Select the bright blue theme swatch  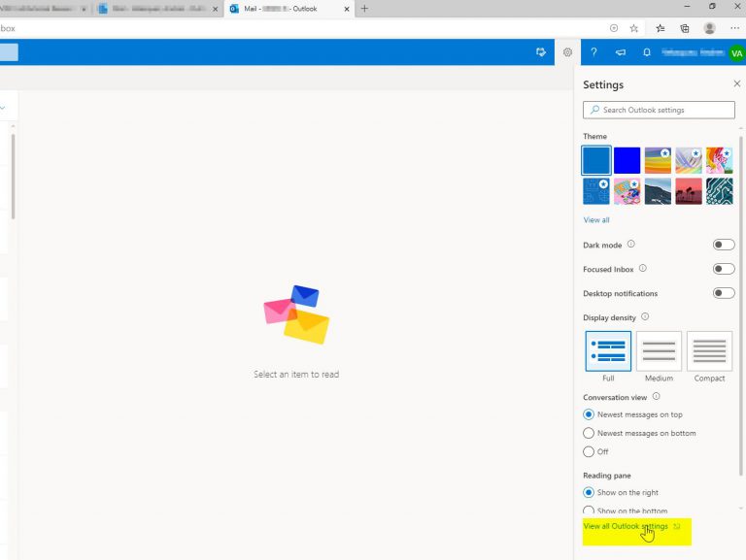click(x=627, y=161)
